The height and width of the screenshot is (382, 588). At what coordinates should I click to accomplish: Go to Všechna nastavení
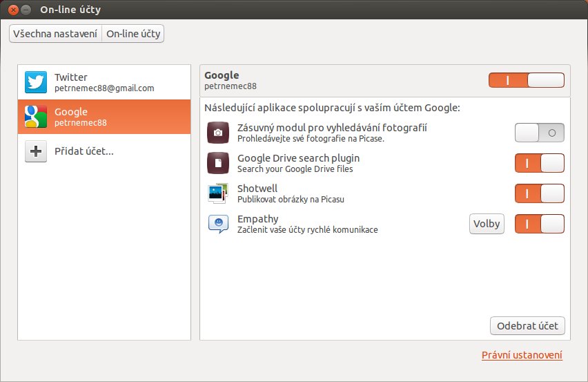click(x=55, y=34)
